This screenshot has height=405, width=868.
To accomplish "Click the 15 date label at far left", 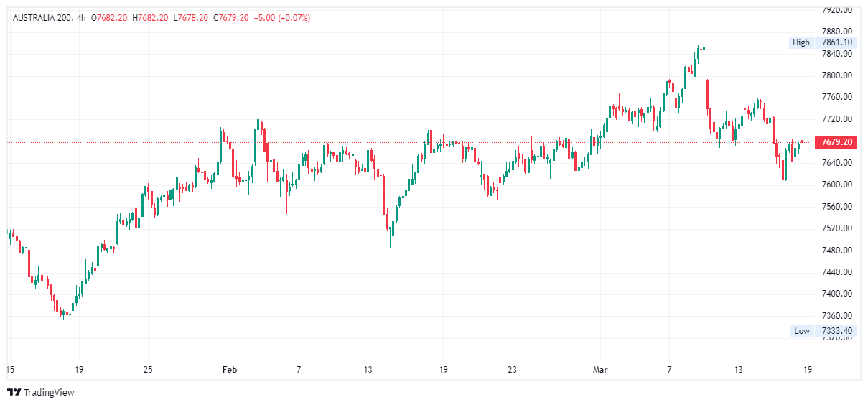I will 10,370.
